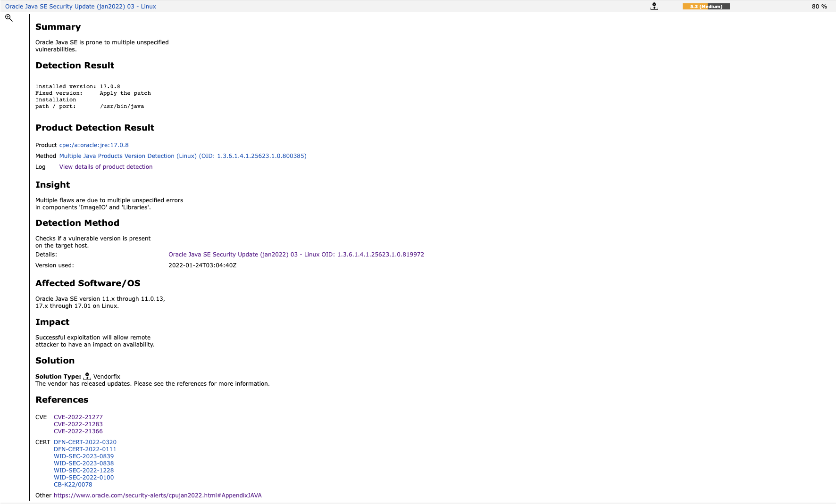
Task: Click View details of product detection
Action: (x=106, y=167)
